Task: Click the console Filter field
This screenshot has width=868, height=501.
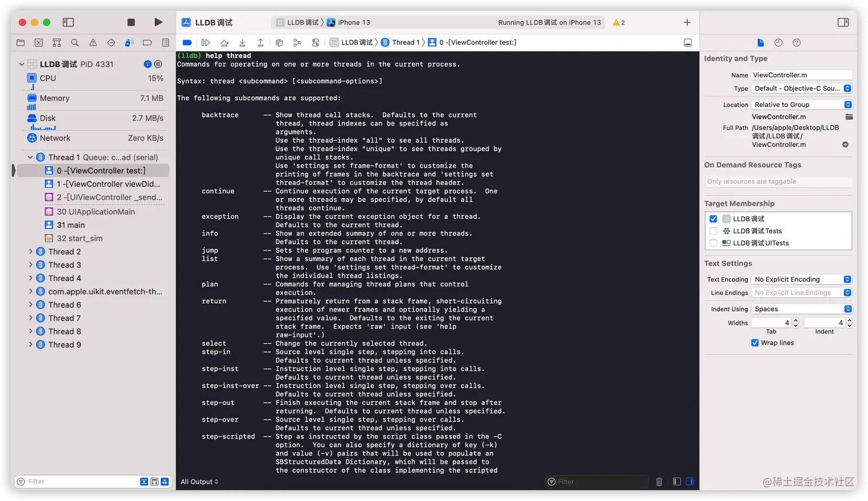Action: coord(596,481)
